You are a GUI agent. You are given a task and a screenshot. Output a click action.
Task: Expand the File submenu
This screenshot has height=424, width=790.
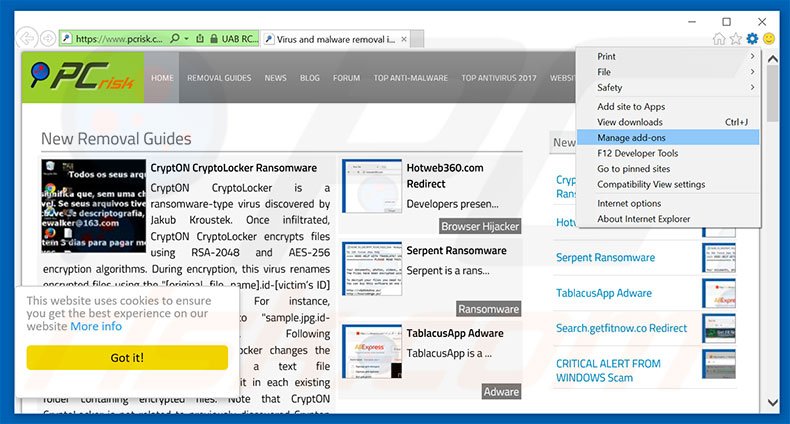(668, 72)
